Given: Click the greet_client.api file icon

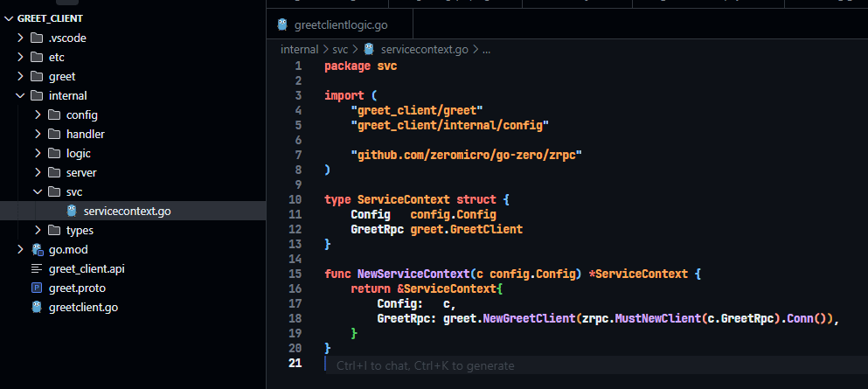Looking at the screenshot, I should click(x=37, y=268).
